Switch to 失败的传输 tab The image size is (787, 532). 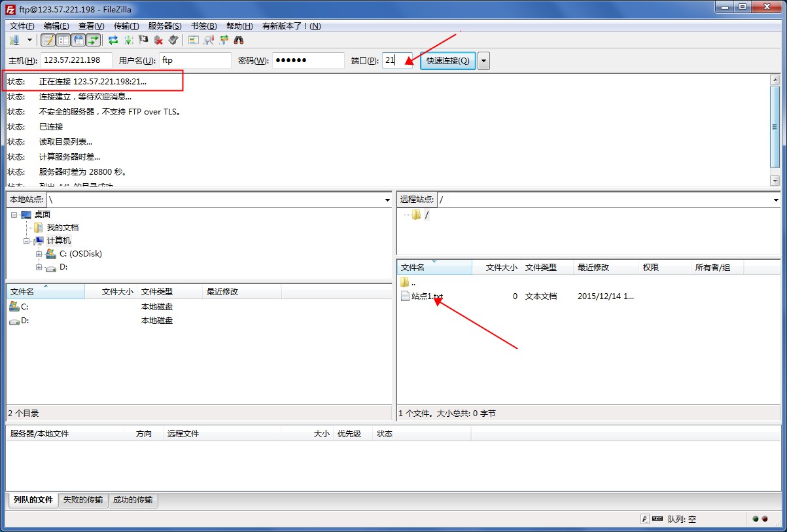tap(83, 500)
